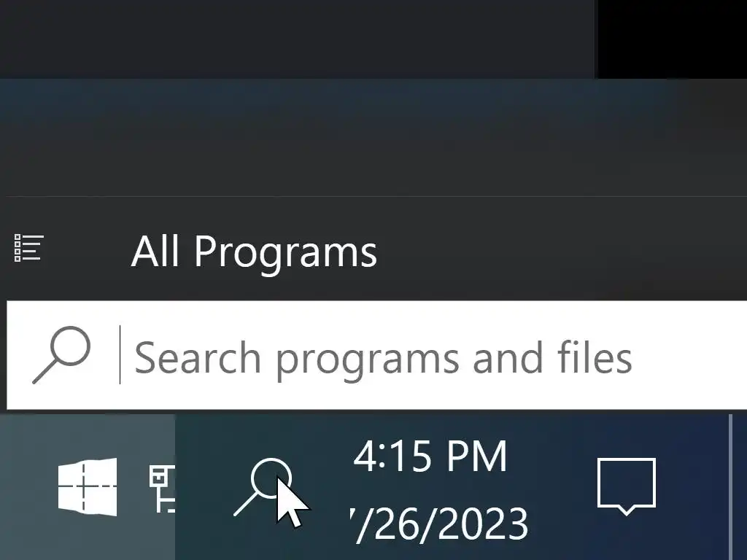Click the thin divider next to Action Center
This screenshot has height=560, width=747.
[x=730, y=486]
